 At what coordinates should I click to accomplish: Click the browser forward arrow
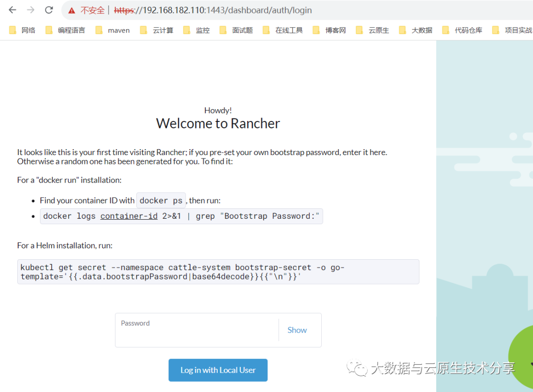click(31, 10)
